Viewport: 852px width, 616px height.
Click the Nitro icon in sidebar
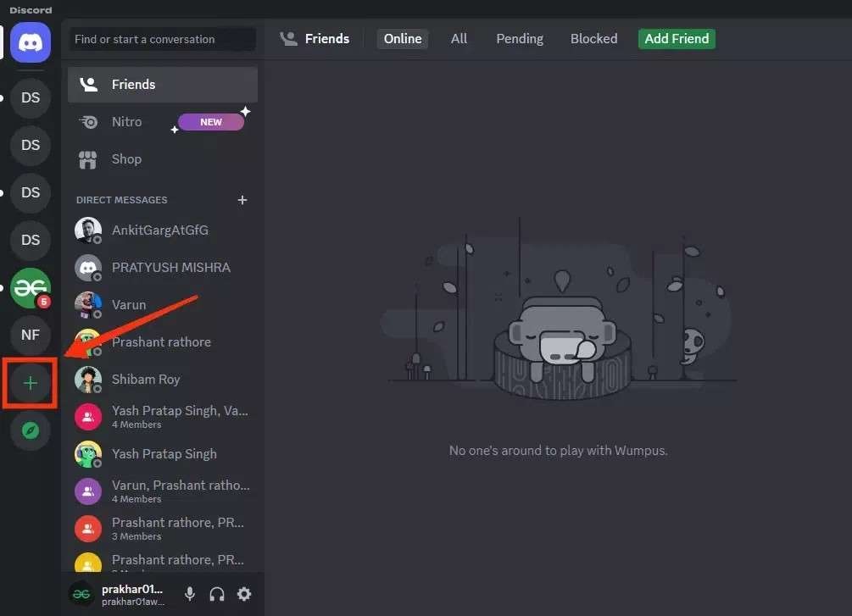pos(88,122)
